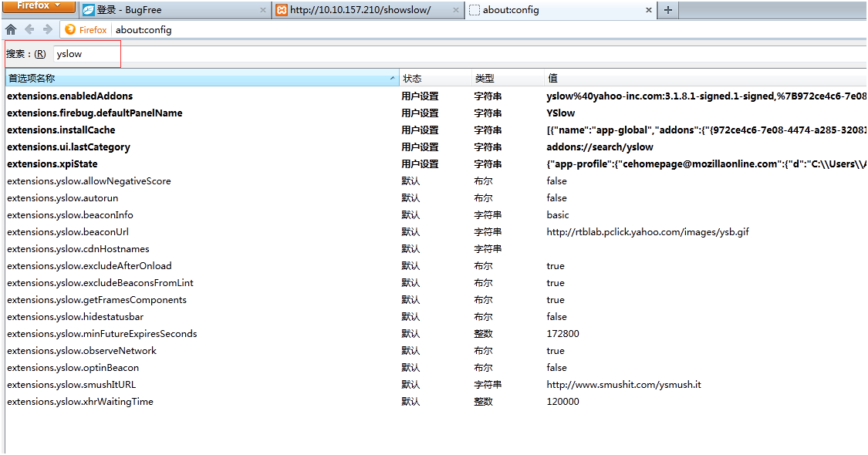Screen dimensions: 868x455
Task: Click 默认 status of hidestatusbar row
Action: [410, 317]
